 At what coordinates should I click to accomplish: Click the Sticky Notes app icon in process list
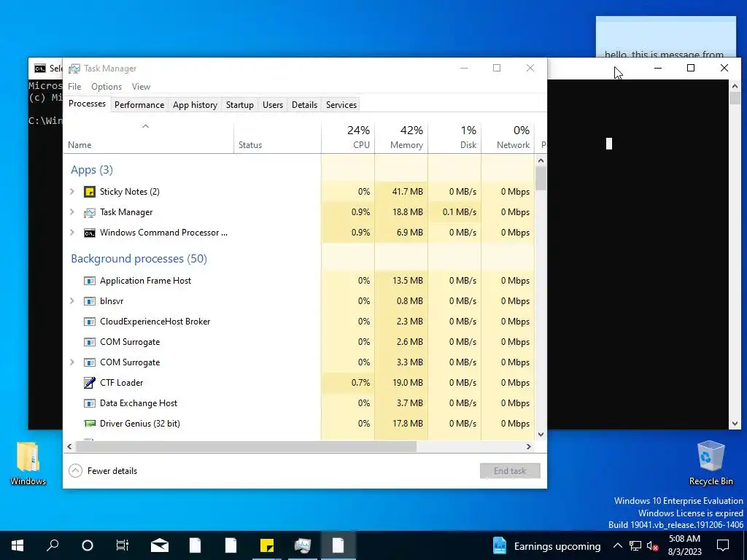coord(90,192)
